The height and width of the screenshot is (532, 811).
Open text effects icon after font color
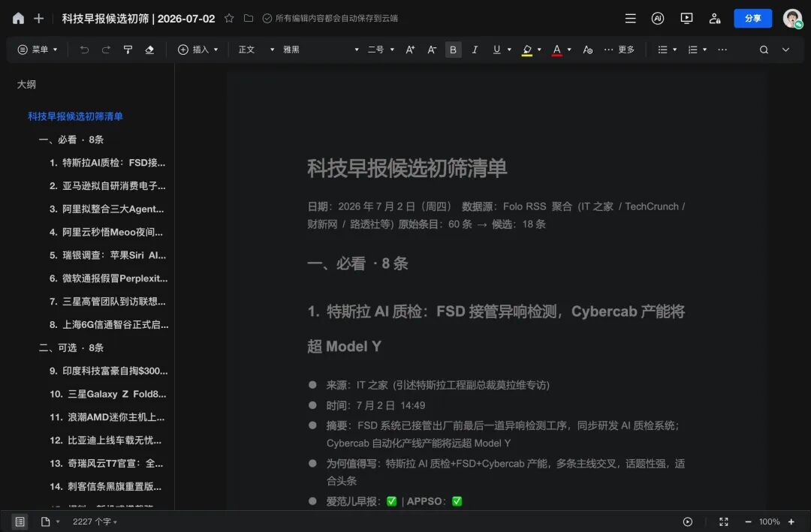(x=587, y=50)
